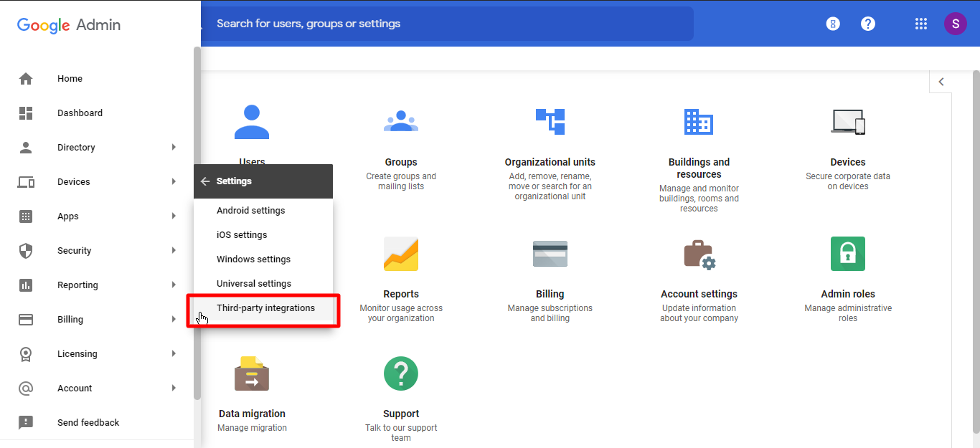This screenshot has width=980, height=448.
Task: Open the Google apps grid icon
Action: 921,24
